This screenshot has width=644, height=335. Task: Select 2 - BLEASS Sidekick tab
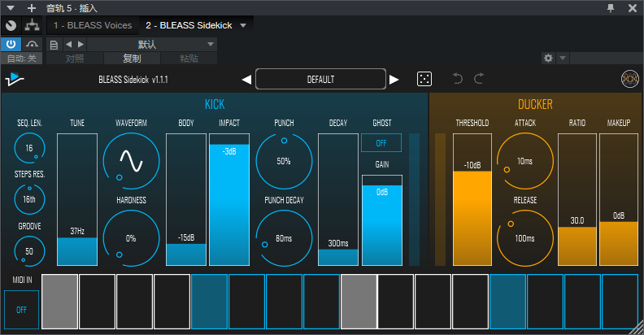click(189, 25)
